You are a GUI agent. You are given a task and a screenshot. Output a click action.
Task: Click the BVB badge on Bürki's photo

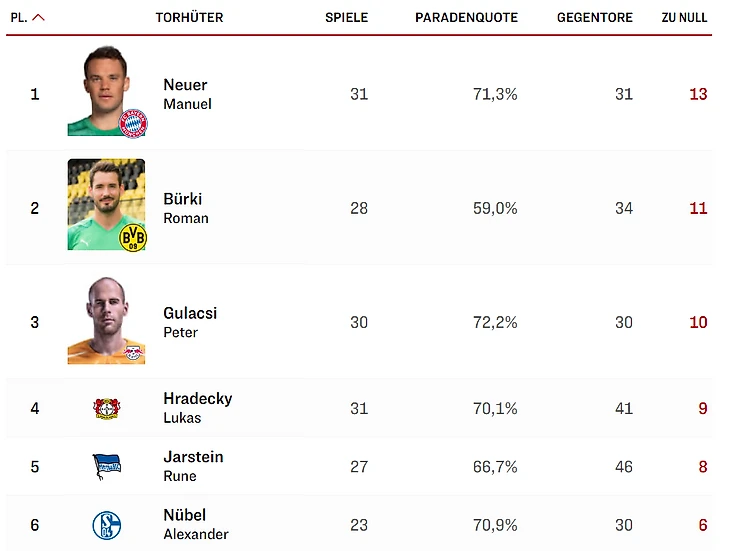(x=132, y=237)
